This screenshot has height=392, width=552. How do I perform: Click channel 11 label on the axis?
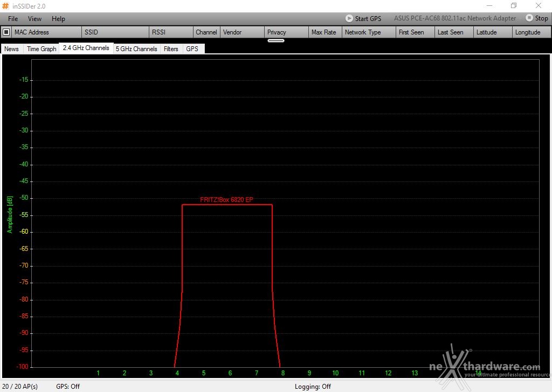click(362, 373)
